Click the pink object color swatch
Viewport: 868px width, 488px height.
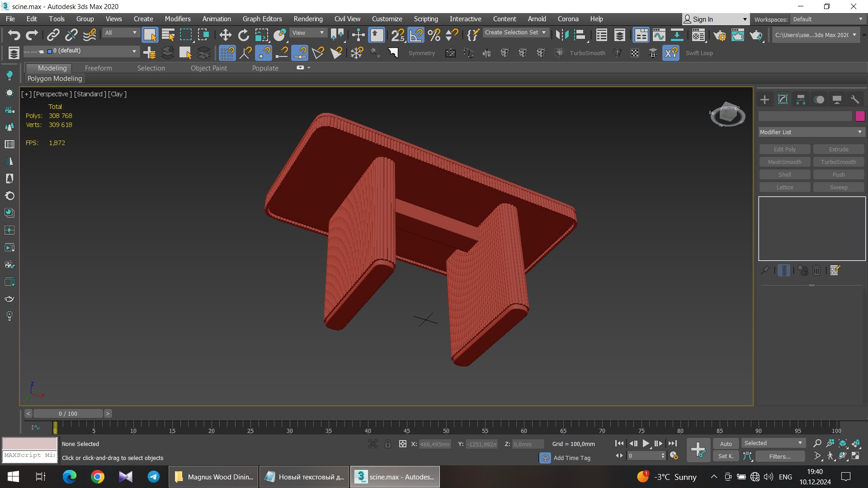(x=860, y=116)
